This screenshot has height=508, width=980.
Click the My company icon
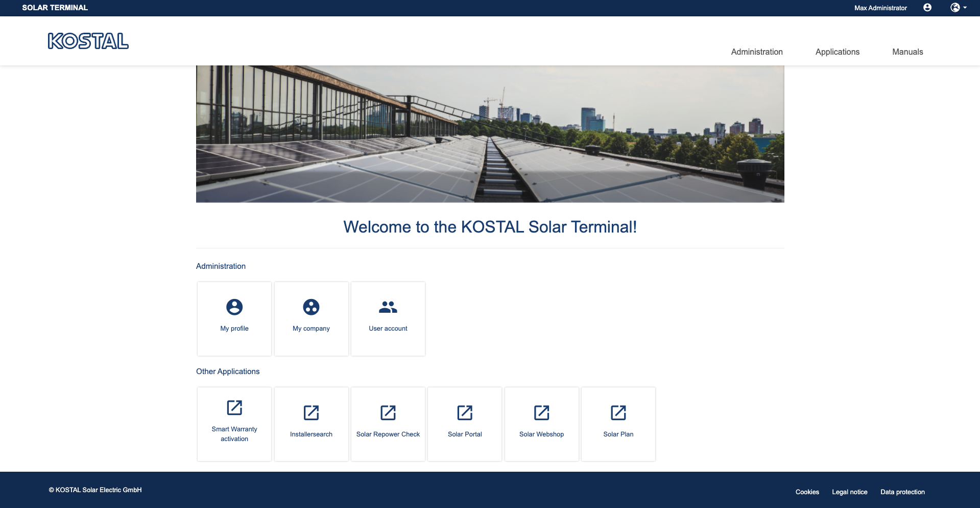(311, 307)
